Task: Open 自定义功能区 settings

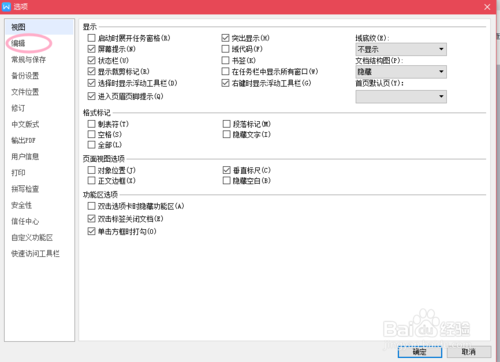Action: [x=32, y=237]
